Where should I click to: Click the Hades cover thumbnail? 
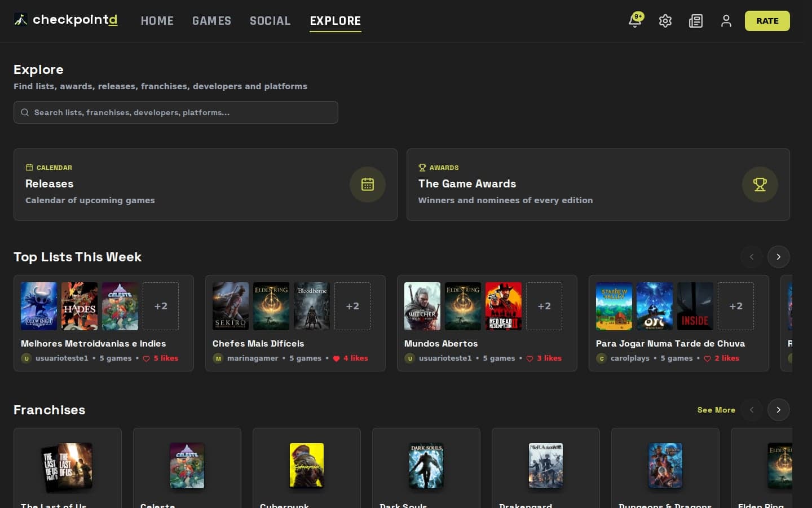[x=80, y=306]
